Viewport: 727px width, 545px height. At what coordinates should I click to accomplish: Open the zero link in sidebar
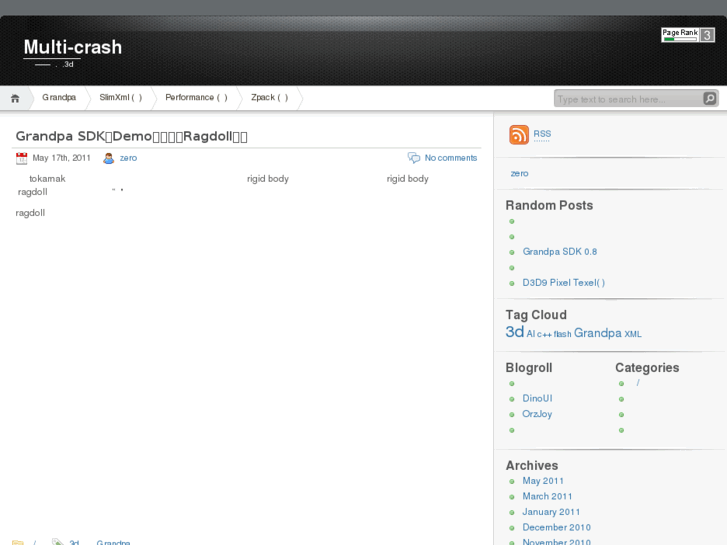click(x=519, y=173)
